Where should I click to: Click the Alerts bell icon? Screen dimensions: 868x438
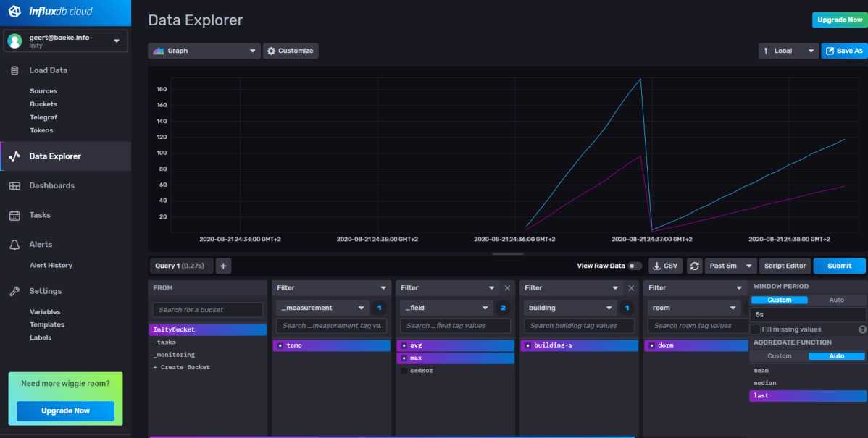[x=13, y=244]
